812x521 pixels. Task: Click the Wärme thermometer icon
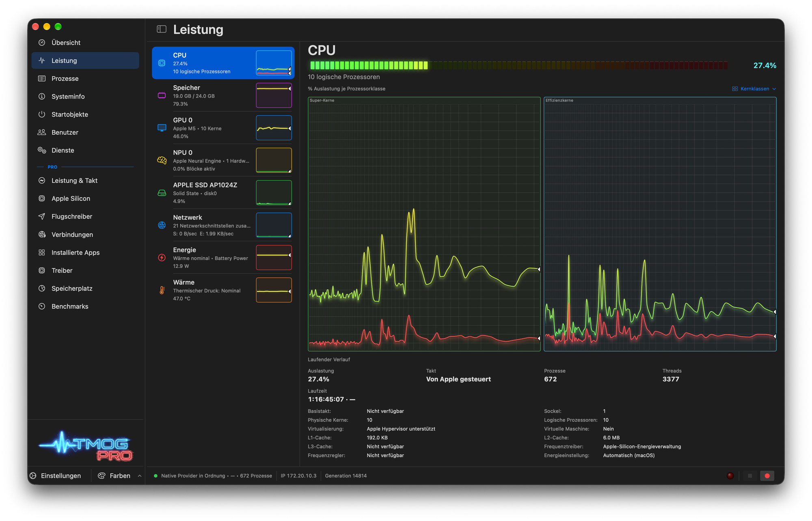[x=162, y=290]
